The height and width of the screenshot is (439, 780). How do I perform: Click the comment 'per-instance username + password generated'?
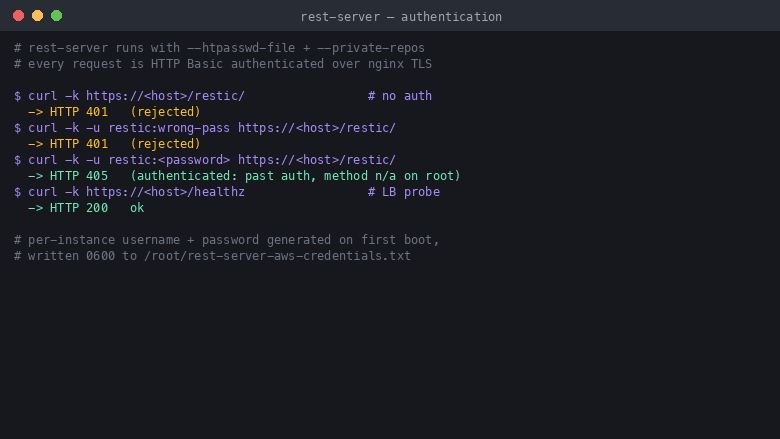click(227, 240)
